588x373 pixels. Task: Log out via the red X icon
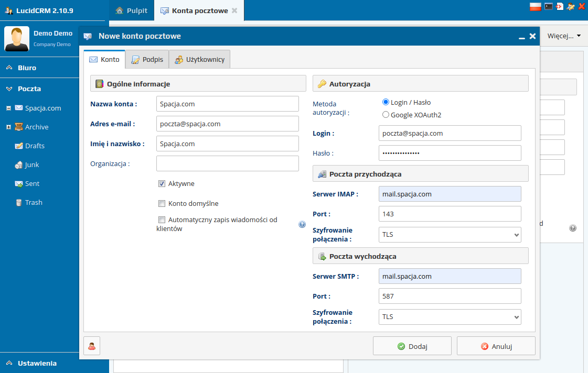582,6
